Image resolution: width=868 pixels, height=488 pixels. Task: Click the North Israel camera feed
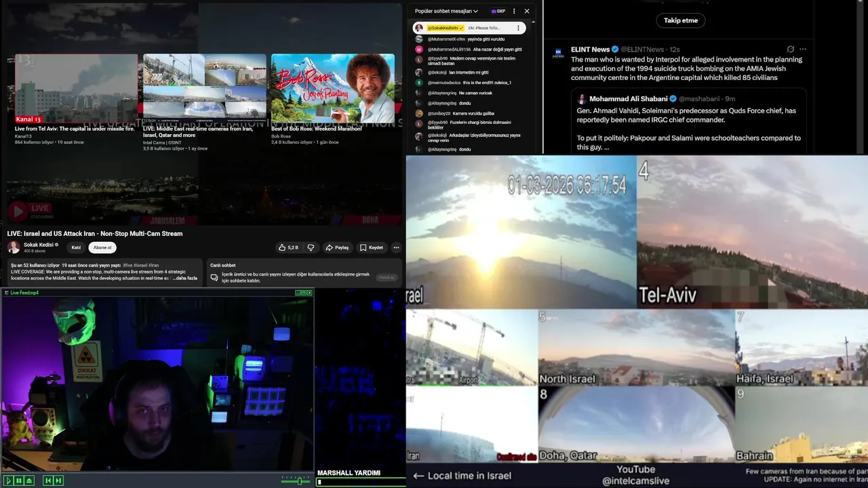(x=637, y=348)
